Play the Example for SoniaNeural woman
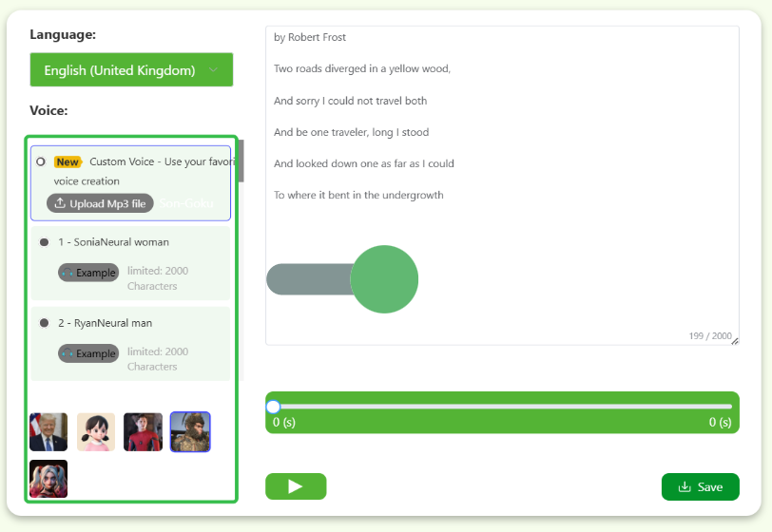This screenshot has width=772, height=532. pyautogui.click(x=88, y=272)
